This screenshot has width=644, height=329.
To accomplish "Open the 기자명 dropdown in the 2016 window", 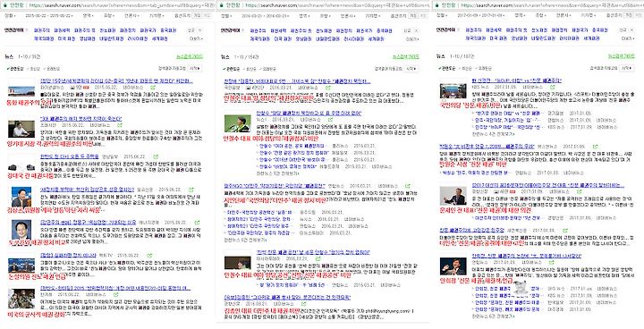I will (372, 15).
